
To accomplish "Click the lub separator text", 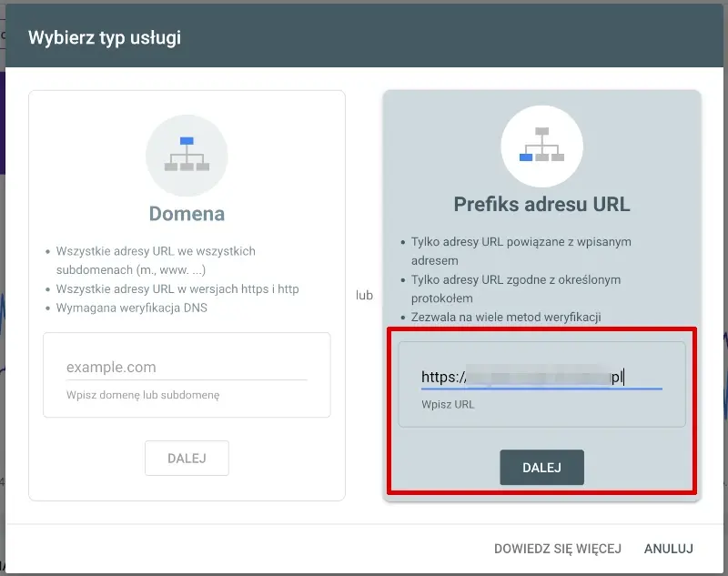I will [x=363, y=295].
